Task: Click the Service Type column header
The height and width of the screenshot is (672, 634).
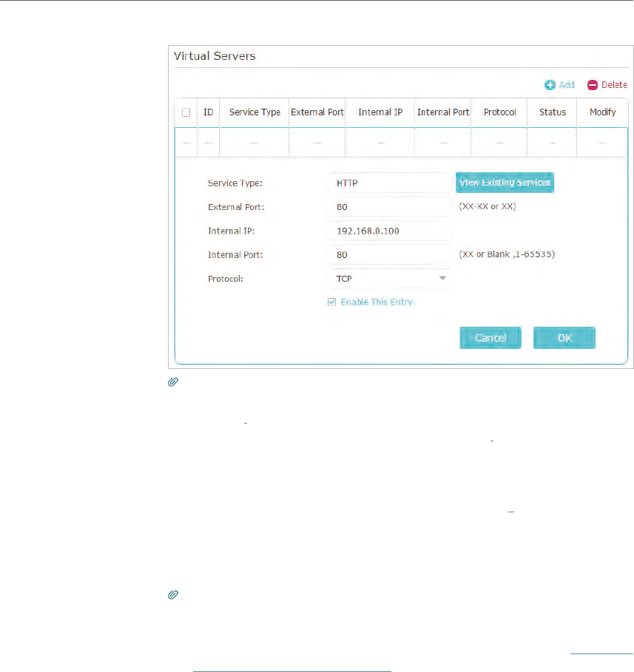Action: pos(254,112)
